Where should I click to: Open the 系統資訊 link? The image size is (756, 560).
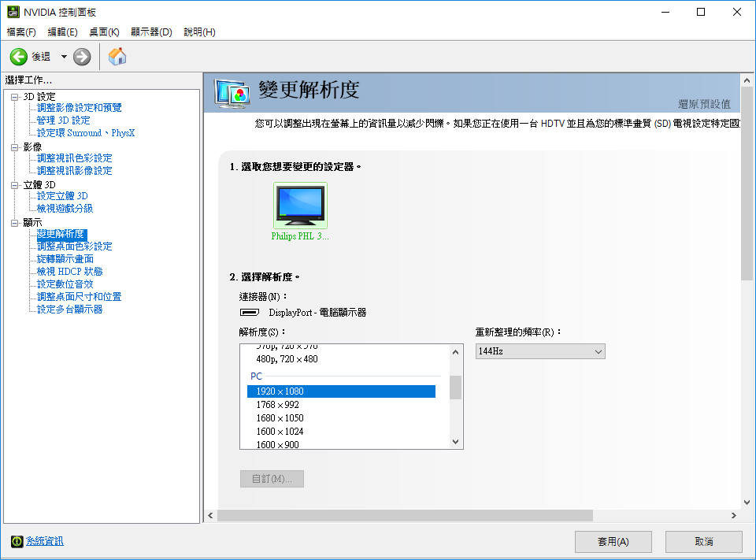tap(45, 541)
